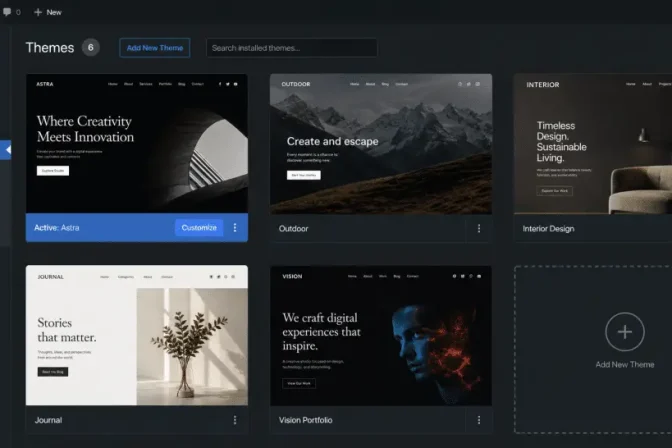The image size is (672, 448).
Task: Click the Active: Astra label
Action: (57, 228)
